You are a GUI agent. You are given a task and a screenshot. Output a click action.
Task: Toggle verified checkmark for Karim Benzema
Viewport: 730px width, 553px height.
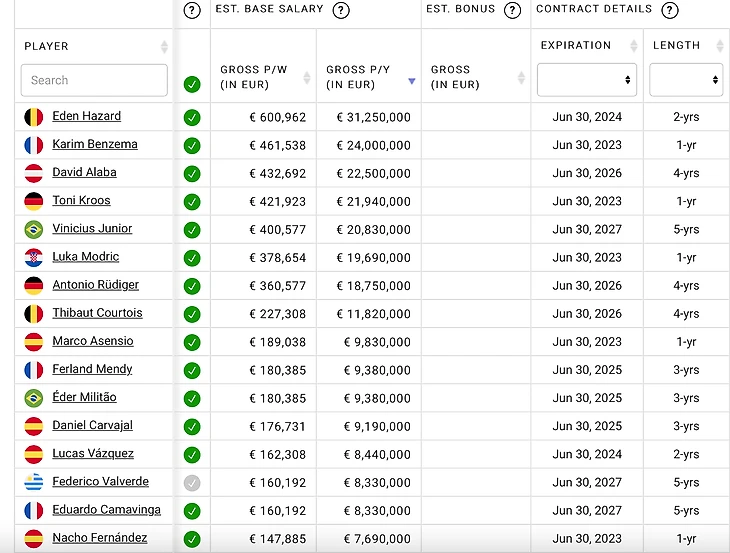tap(192, 145)
